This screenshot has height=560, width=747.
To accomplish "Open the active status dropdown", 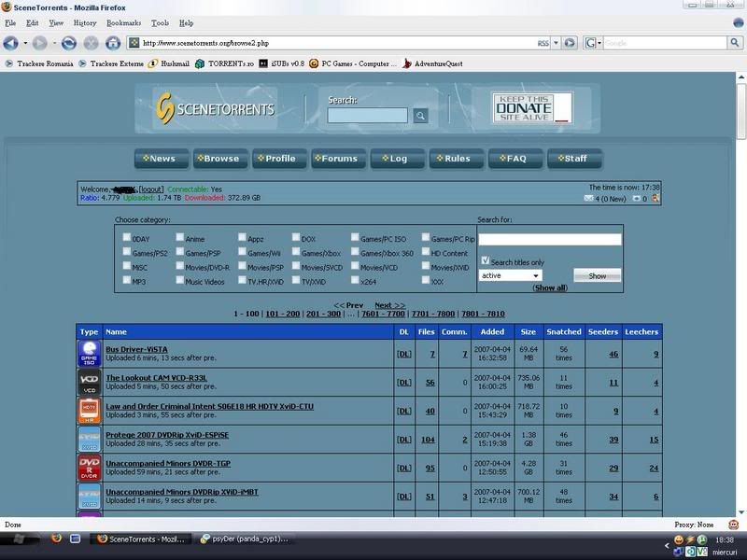I will click(x=510, y=275).
